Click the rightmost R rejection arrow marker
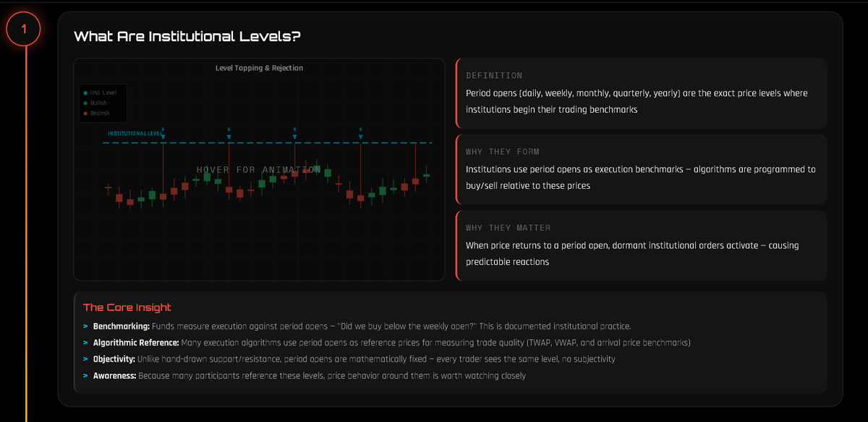The width and height of the screenshot is (868, 422). pos(361,134)
